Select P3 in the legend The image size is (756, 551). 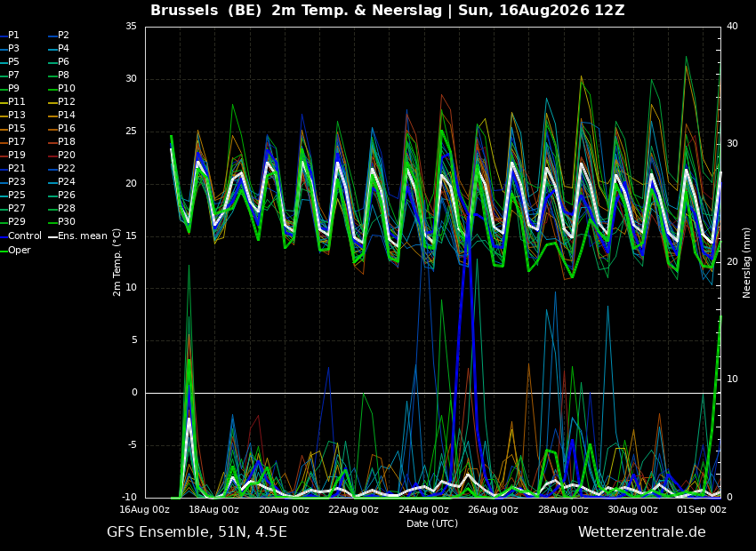click(x=10, y=49)
